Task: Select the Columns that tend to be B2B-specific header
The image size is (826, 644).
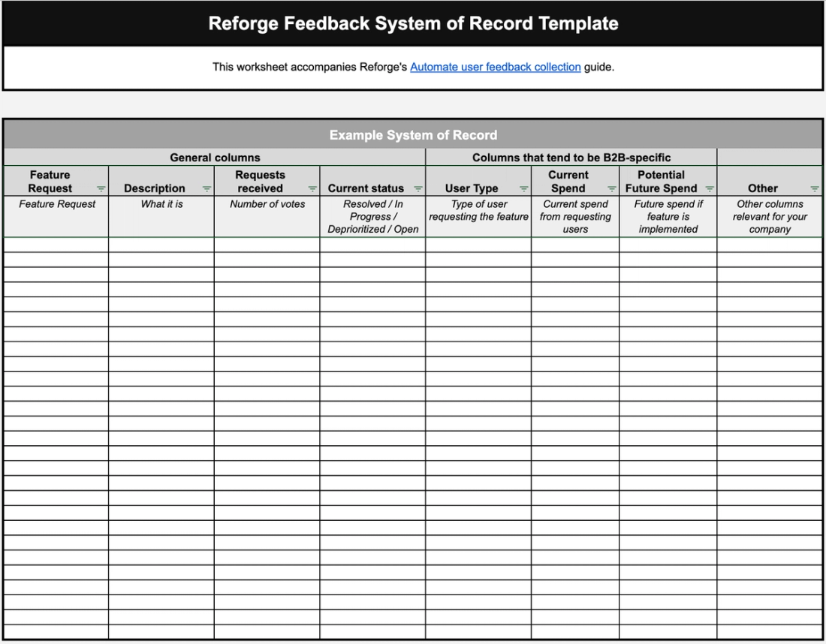Action: [571, 158]
